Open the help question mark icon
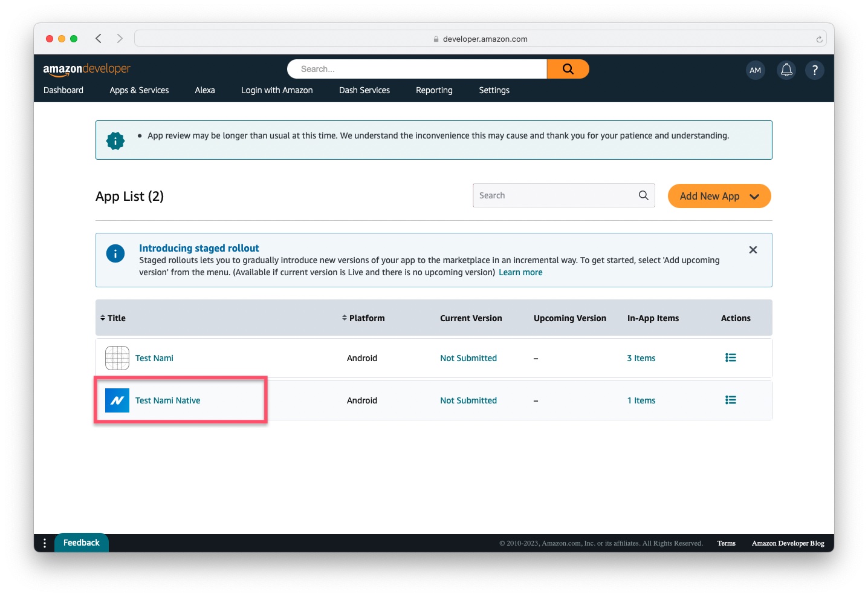The height and width of the screenshot is (597, 868). 815,70
